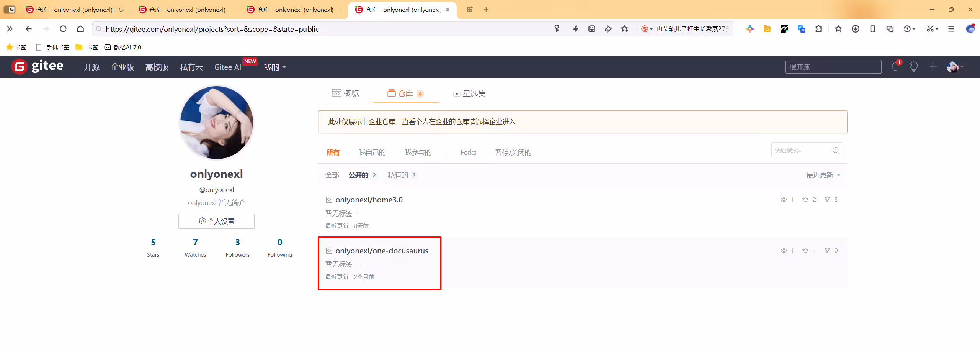This screenshot has width=980, height=351.
Task: Click fork icon of one-docusaurus repository
Action: (827, 250)
